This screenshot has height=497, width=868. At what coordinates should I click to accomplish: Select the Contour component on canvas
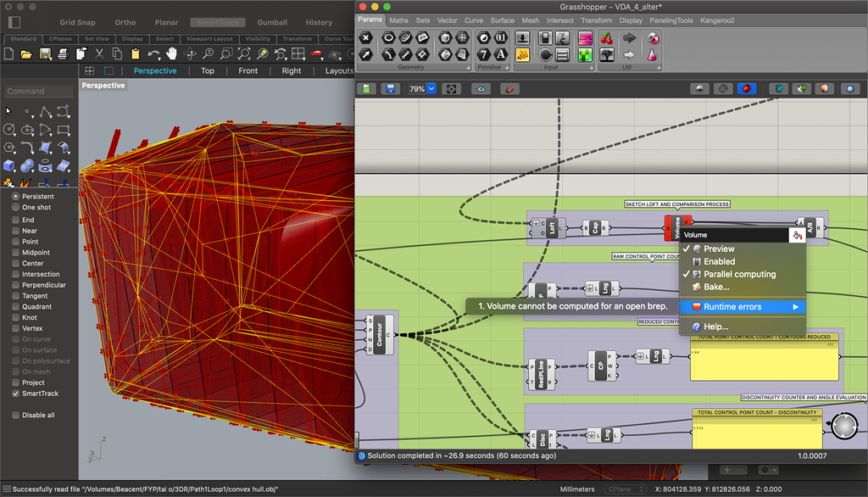[379, 333]
